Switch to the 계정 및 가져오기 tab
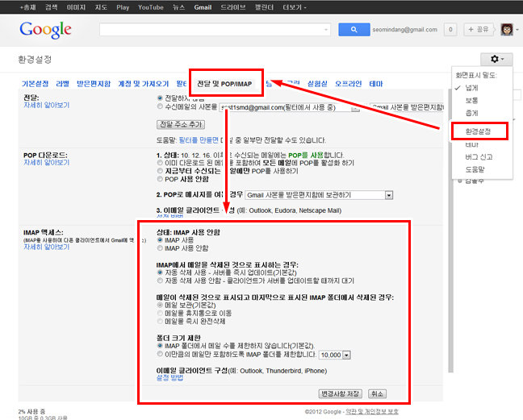This screenshot has height=420, width=523. [x=144, y=84]
